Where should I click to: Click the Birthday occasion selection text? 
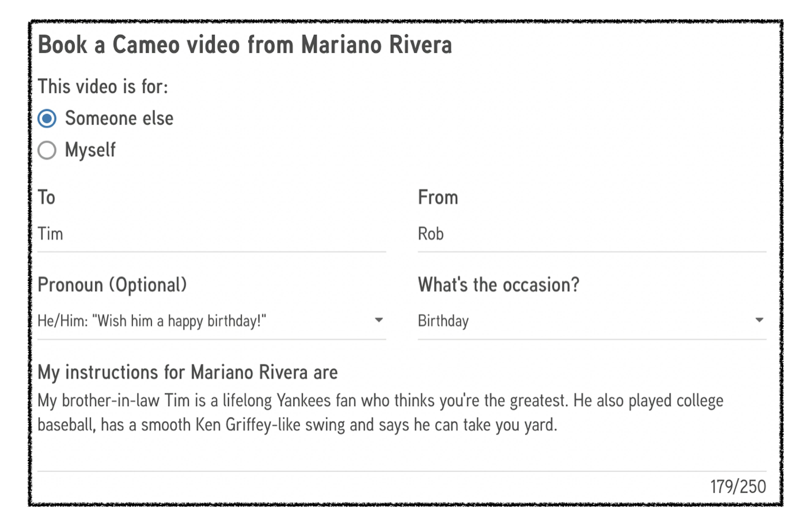point(443,321)
